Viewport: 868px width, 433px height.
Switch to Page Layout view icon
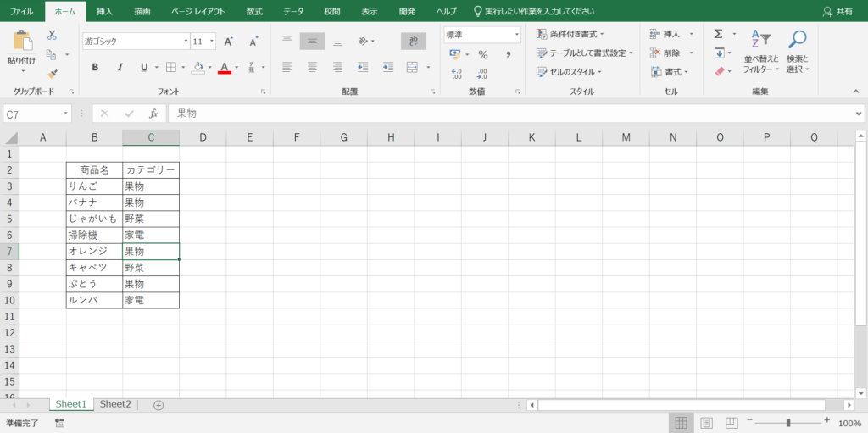click(707, 423)
